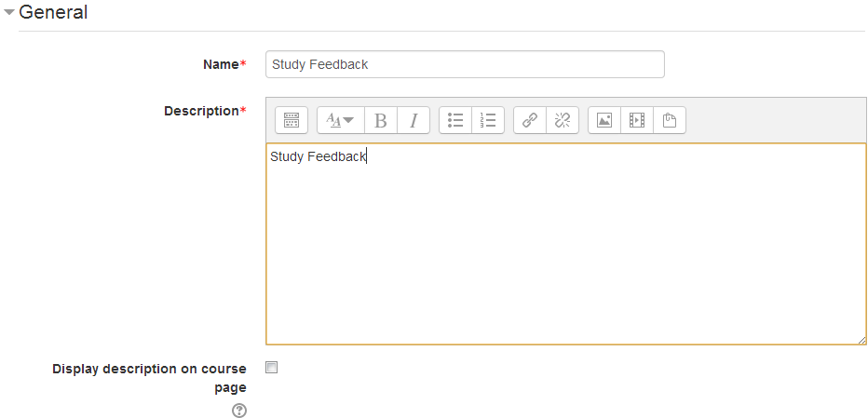Click the Name text field
This screenshot has height=418, width=868.
(465, 64)
